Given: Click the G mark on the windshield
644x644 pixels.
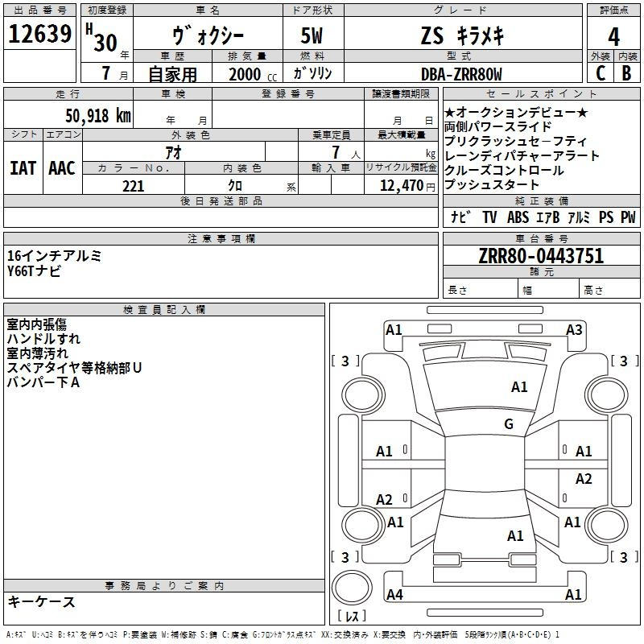Looking at the screenshot, I should coord(509,424).
